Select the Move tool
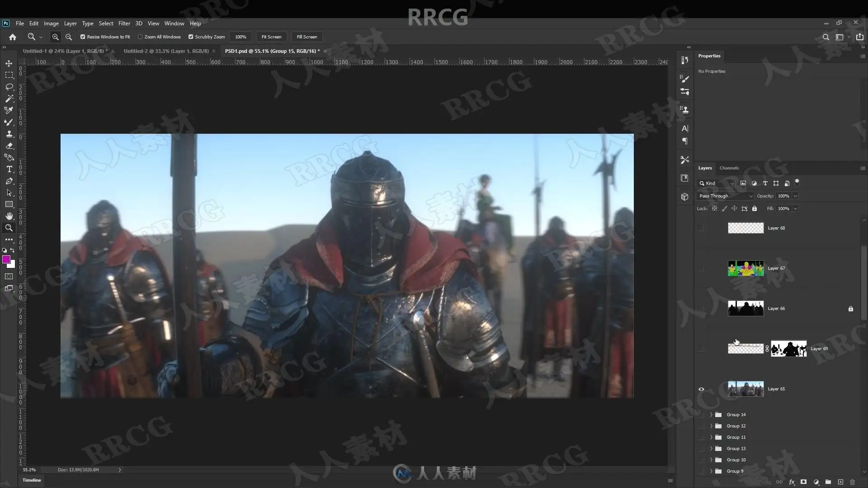This screenshot has height=488, width=868. click(9, 63)
